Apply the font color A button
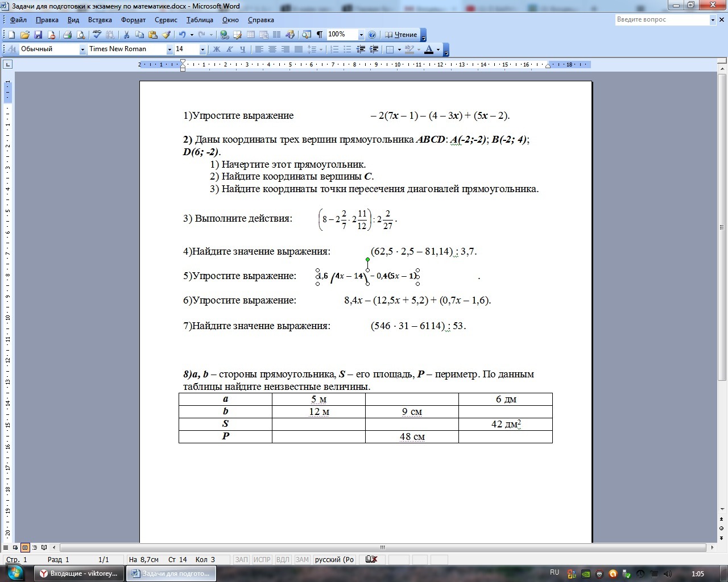This screenshot has height=582, width=728. pos(429,49)
